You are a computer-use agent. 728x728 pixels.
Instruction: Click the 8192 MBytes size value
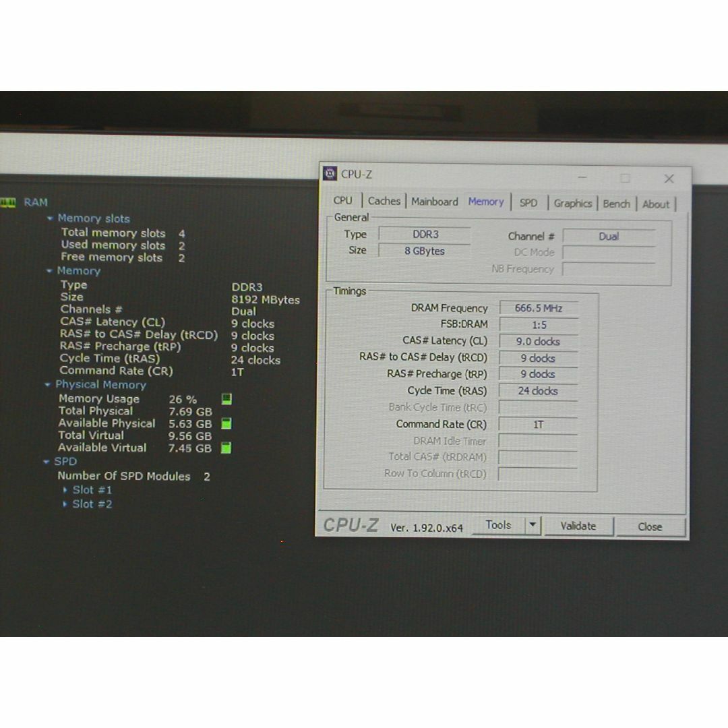[x=266, y=300]
